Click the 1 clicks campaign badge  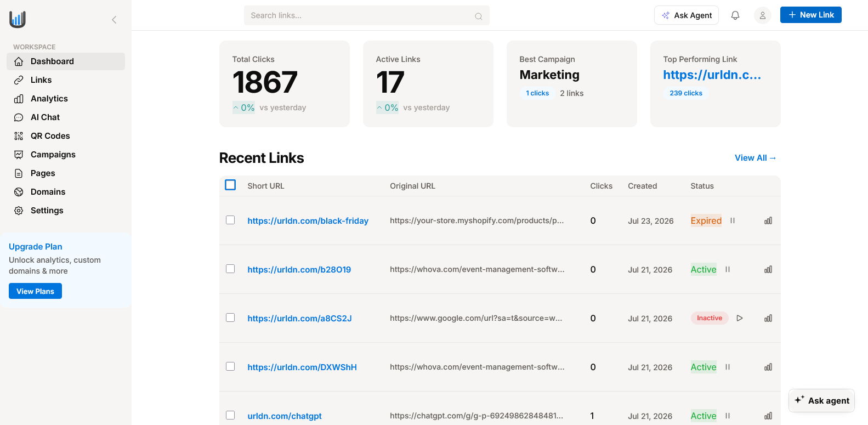tap(537, 93)
